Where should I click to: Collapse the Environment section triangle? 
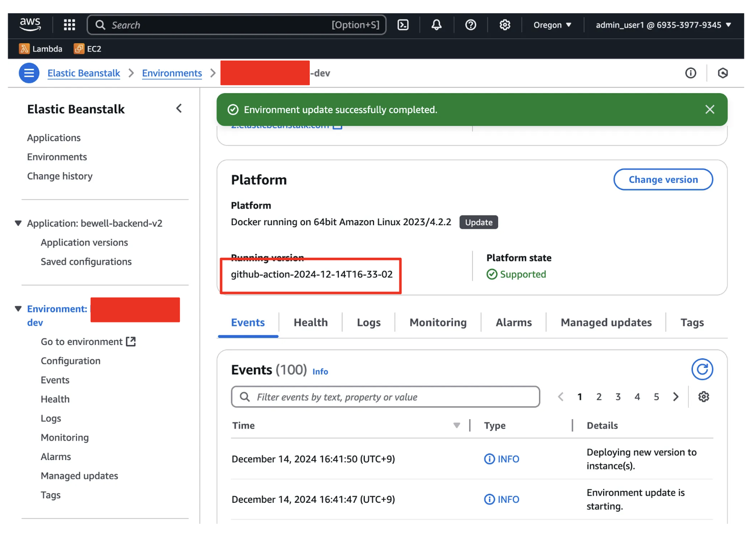[18, 309]
